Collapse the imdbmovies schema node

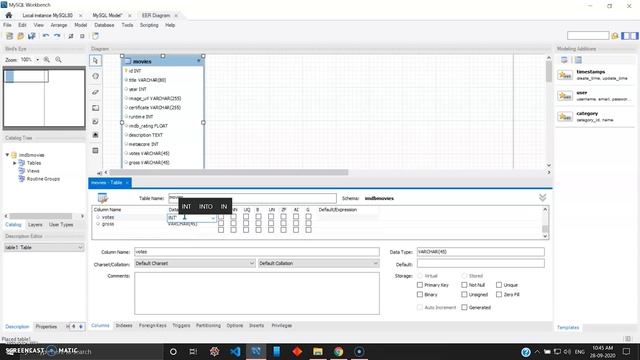pyautogui.click(x=7, y=155)
